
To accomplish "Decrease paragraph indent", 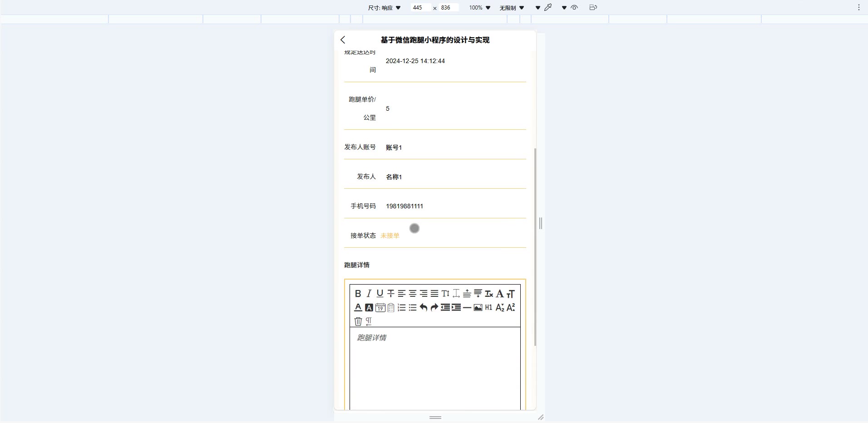I will point(445,308).
